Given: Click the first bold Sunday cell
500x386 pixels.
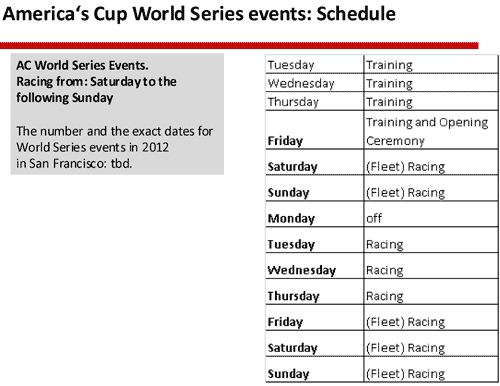Looking at the screenshot, I should (315, 188).
